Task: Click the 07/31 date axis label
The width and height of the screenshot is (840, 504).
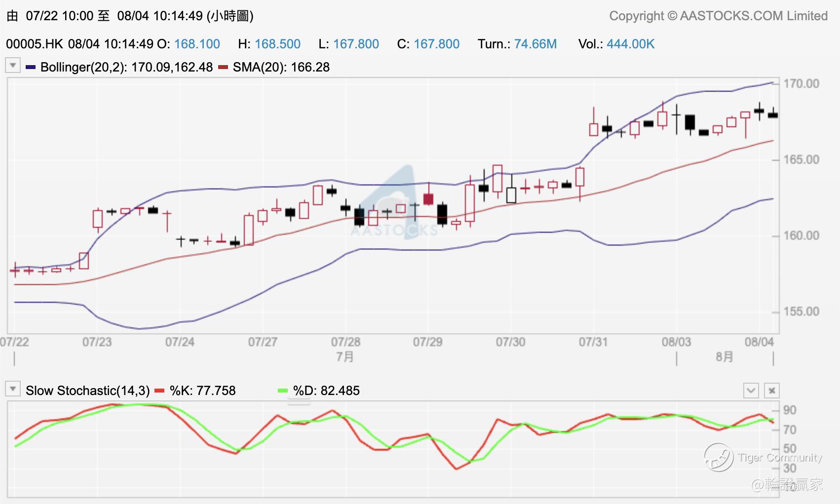Action: click(593, 342)
